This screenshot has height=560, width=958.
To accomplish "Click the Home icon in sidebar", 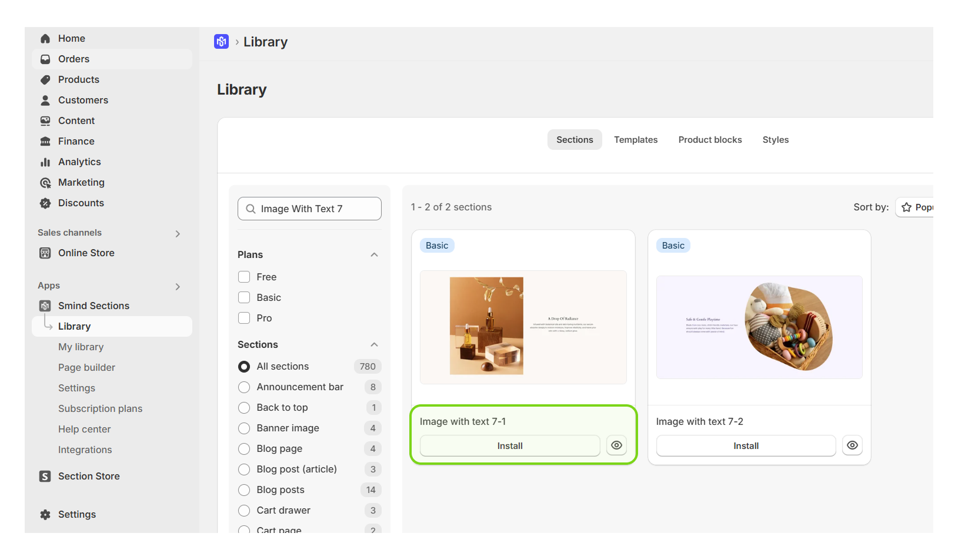I will [x=45, y=39].
